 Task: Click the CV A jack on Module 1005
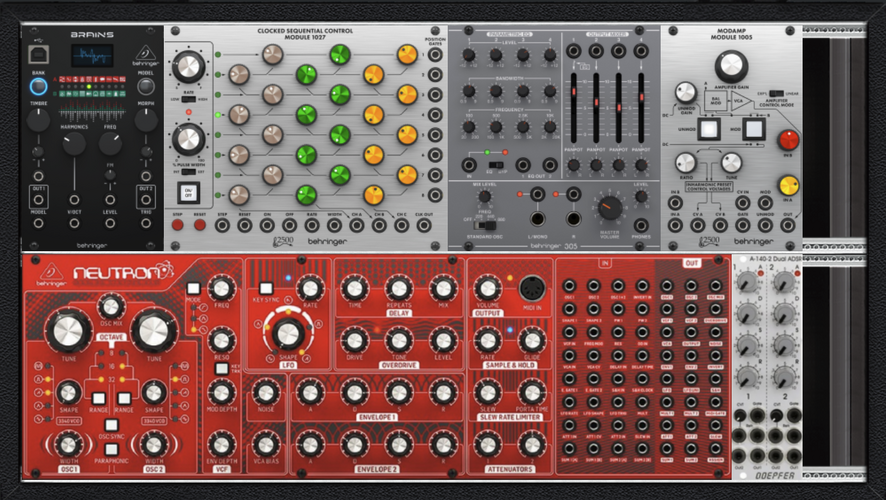coord(697,225)
